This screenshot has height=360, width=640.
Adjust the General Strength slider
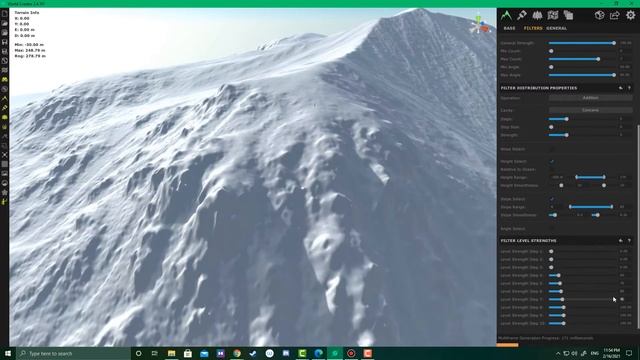[x=582, y=43]
